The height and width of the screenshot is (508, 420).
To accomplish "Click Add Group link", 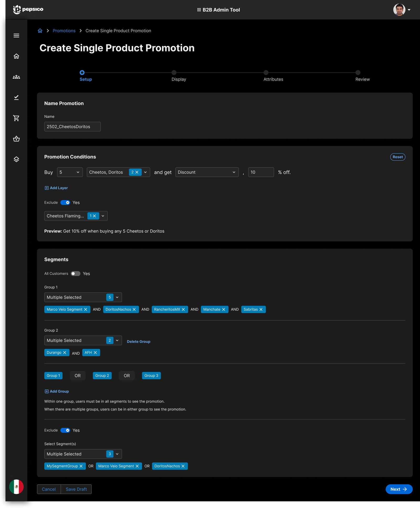I will [x=57, y=391].
